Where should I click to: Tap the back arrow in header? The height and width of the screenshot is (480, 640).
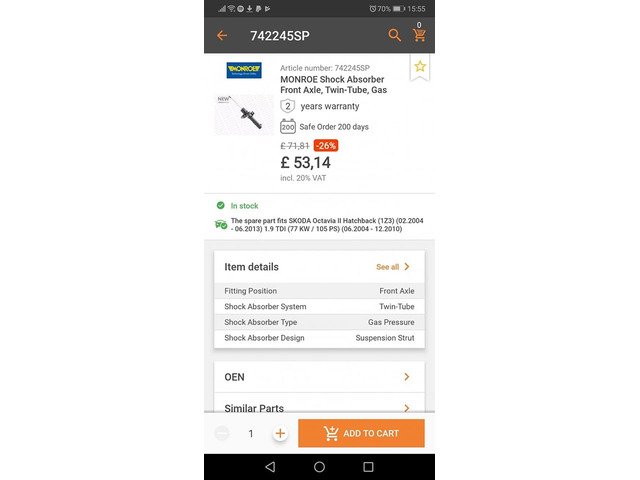(222, 35)
